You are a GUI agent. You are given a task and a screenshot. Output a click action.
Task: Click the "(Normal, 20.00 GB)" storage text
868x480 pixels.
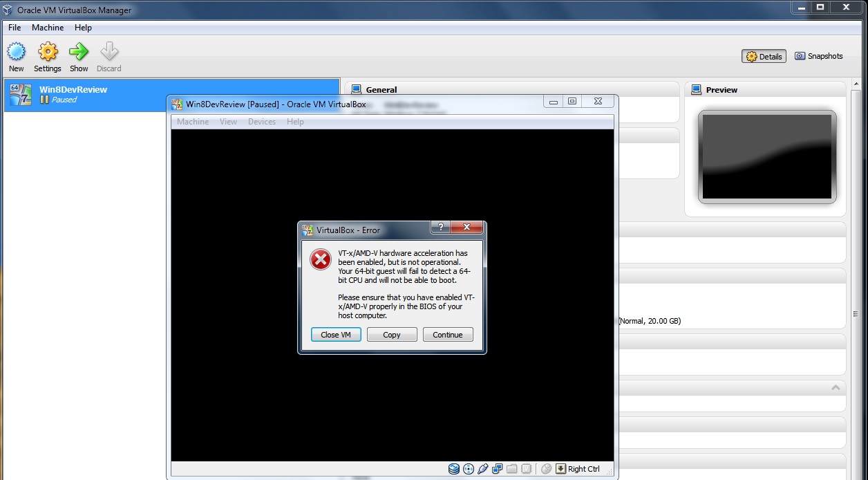pos(650,321)
